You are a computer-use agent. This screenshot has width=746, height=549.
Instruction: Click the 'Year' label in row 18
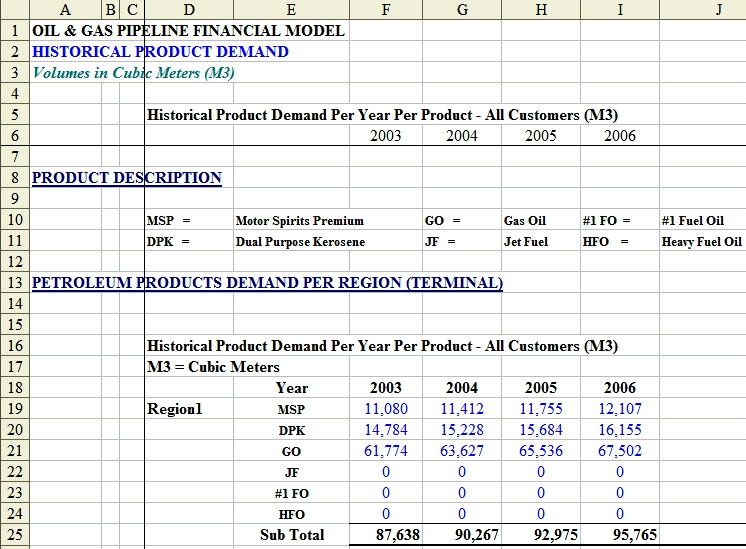pos(292,388)
